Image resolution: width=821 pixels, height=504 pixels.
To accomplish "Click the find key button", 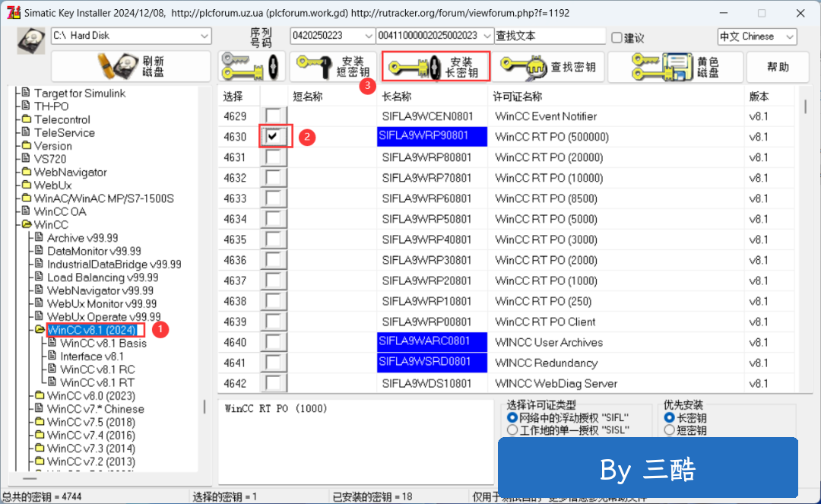I will pos(548,66).
